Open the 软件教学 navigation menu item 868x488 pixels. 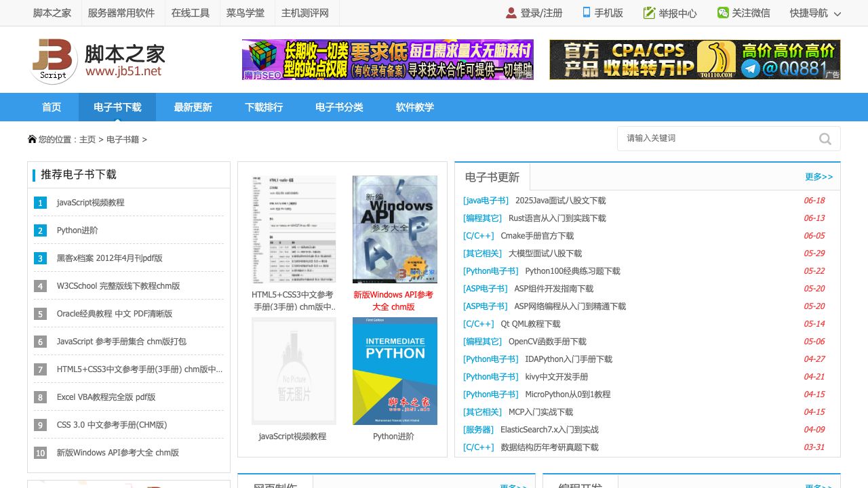pos(414,107)
